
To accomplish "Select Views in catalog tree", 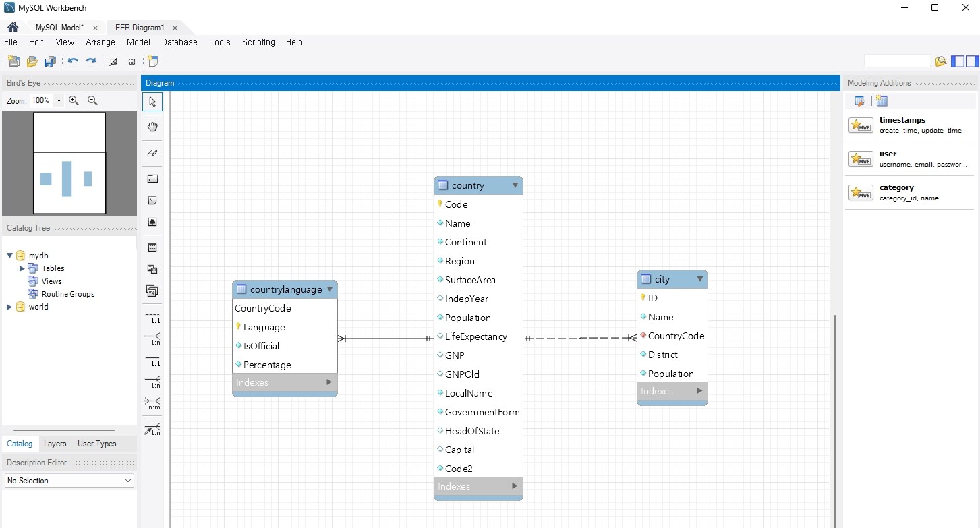I will pos(51,281).
